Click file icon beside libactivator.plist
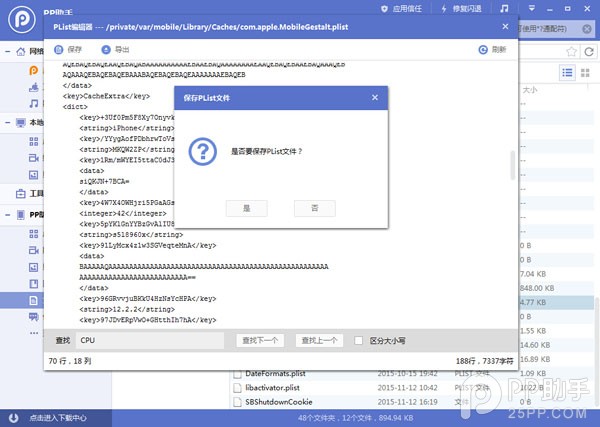The image size is (600, 427). pyautogui.click(x=238, y=388)
